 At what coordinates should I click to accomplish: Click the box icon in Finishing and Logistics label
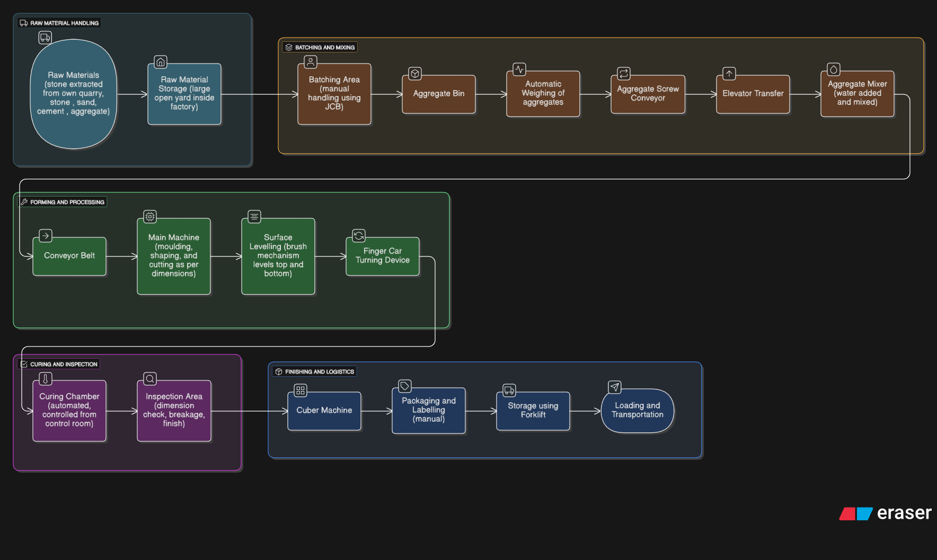(279, 371)
